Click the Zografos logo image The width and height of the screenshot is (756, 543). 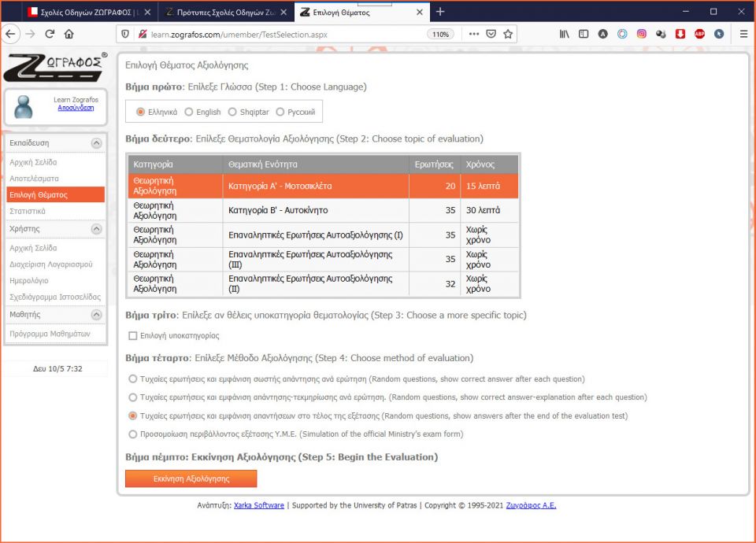click(54, 68)
